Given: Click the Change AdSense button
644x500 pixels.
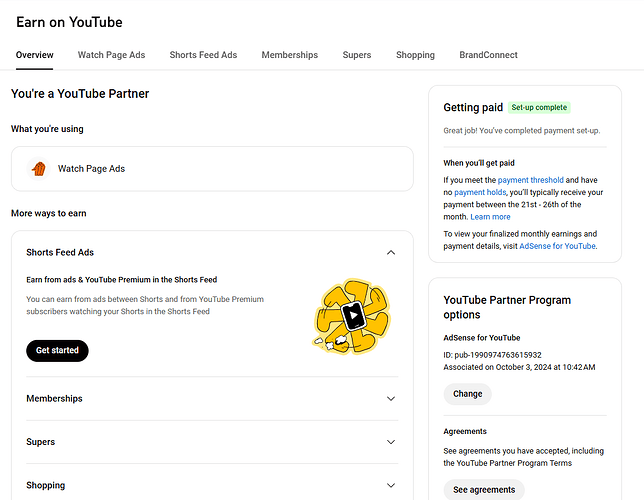Looking at the screenshot, I should pos(467,394).
